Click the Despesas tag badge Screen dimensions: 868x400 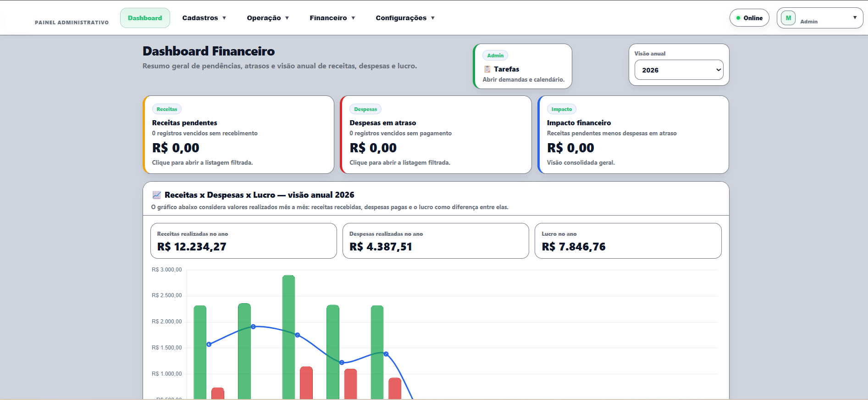(x=365, y=109)
